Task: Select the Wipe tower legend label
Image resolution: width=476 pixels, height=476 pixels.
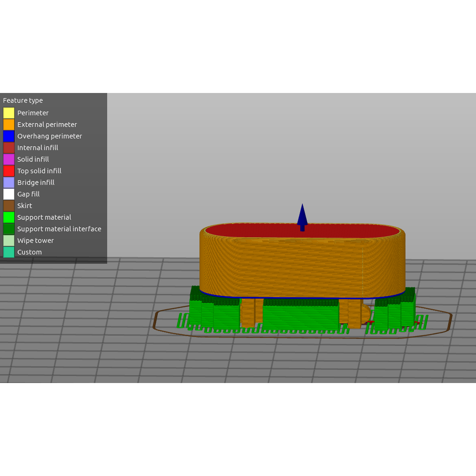Action: [35, 241]
